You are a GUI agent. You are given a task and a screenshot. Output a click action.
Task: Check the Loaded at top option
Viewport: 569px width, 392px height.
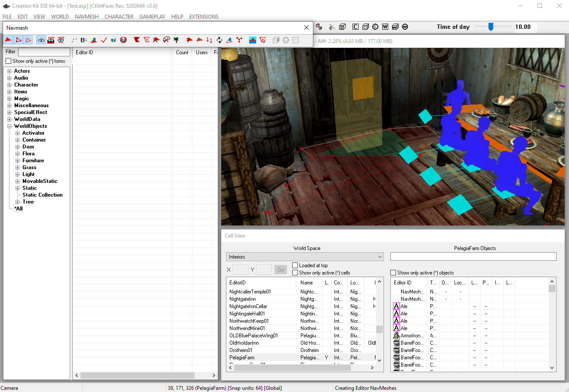(295, 265)
